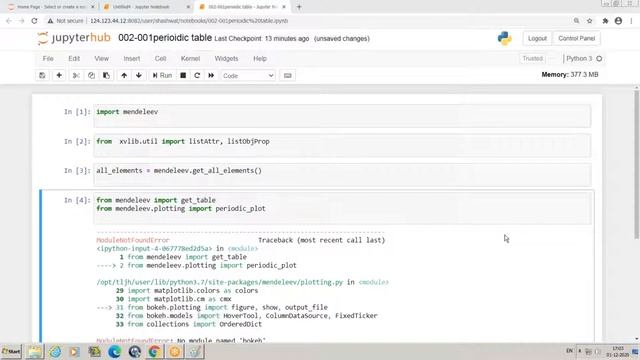Viewport: 640px width, 360px height.
Task: Click the plotting.py file path in traceback
Action: click(220, 282)
